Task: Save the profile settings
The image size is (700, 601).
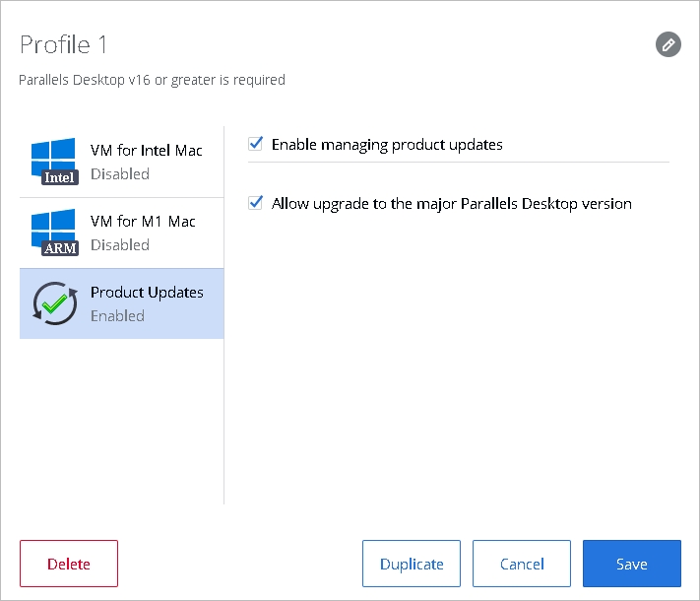Action: tap(631, 564)
